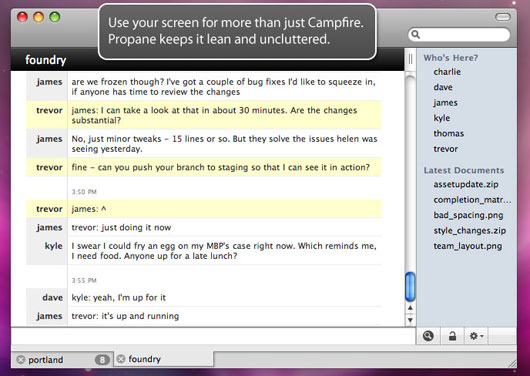This screenshot has width=530, height=376.
Task: Select kyle in Who's Here list
Action: click(x=441, y=118)
